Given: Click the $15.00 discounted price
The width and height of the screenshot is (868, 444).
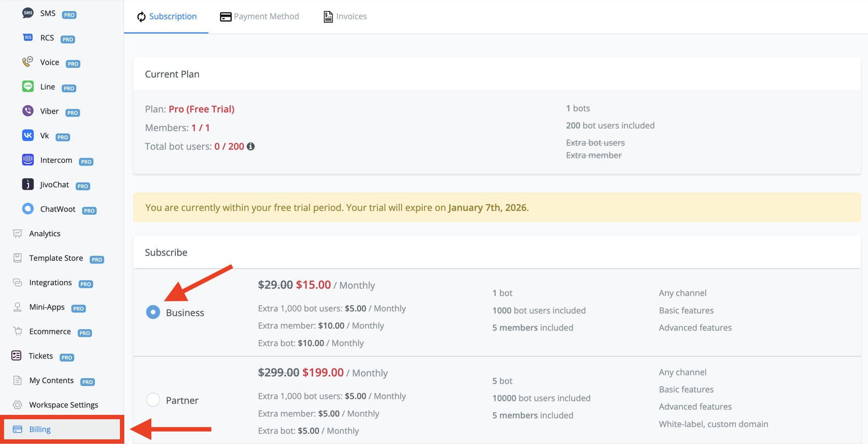Looking at the screenshot, I should coord(314,285).
